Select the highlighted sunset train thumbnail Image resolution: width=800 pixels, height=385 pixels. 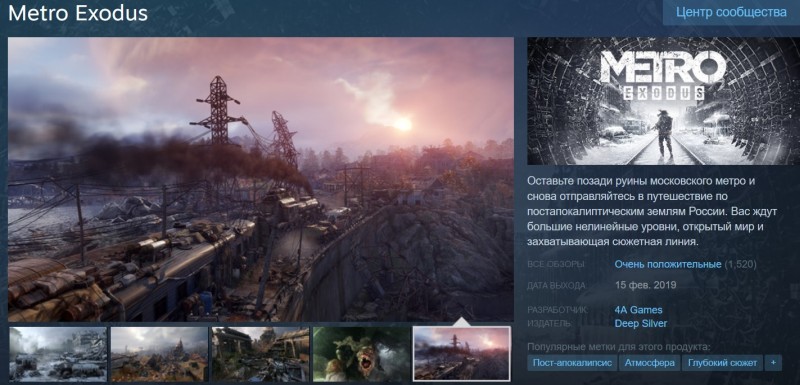coord(462,354)
